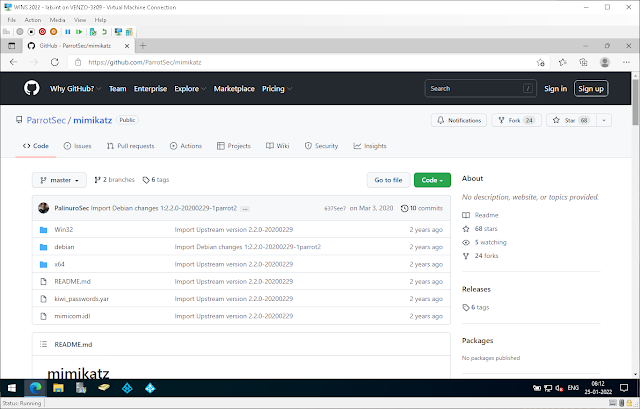Expand the Explore menu
The height and width of the screenshot is (409, 640).
tap(190, 89)
